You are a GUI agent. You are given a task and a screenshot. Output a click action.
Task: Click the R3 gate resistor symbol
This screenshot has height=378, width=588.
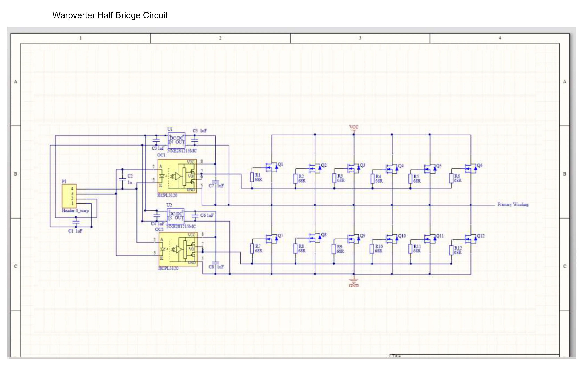(334, 178)
